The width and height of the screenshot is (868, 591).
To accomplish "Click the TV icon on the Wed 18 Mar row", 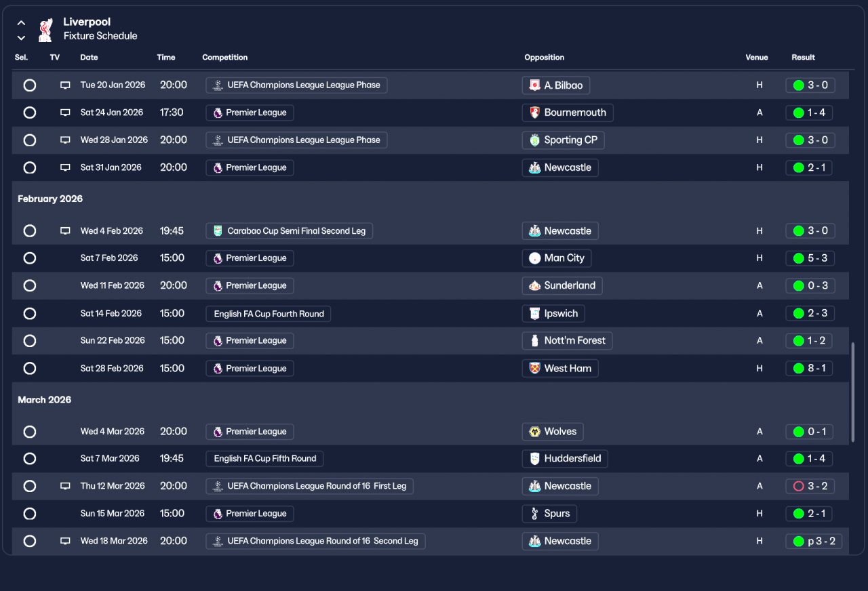I will coord(65,541).
